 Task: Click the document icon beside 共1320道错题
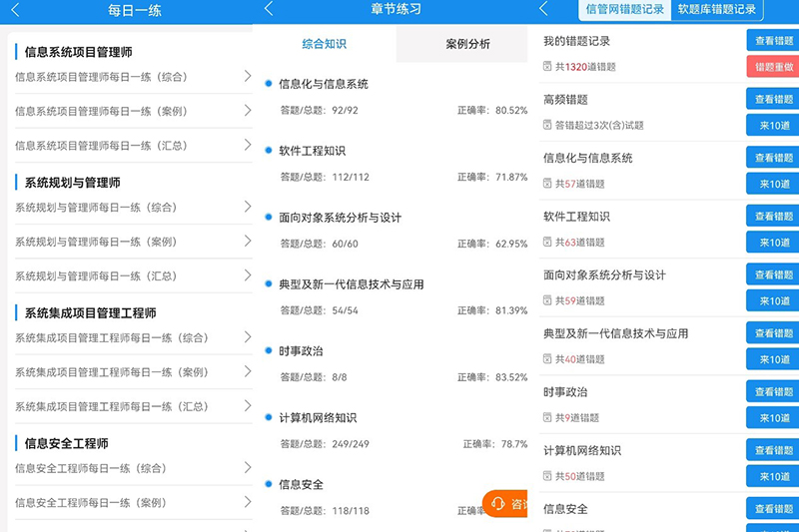pos(547,67)
